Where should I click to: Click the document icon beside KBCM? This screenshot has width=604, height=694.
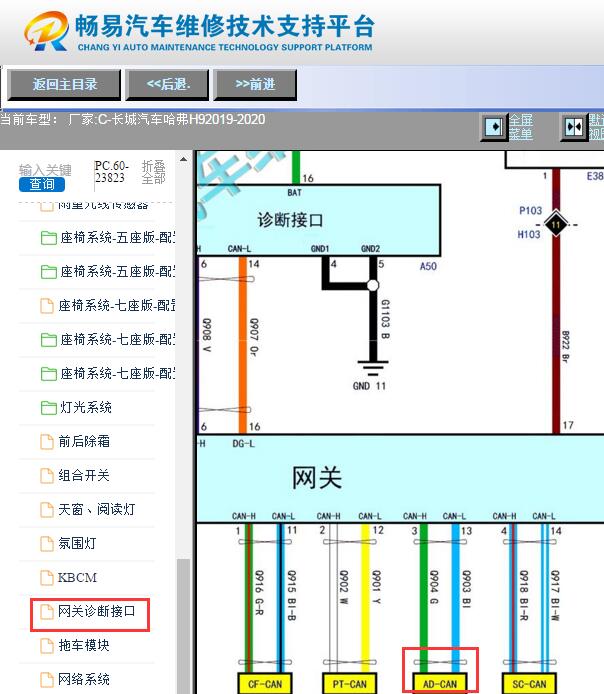point(47,578)
